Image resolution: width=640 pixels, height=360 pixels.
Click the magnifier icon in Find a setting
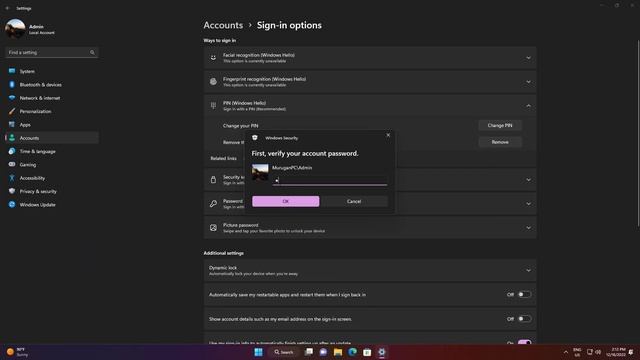pos(92,53)
